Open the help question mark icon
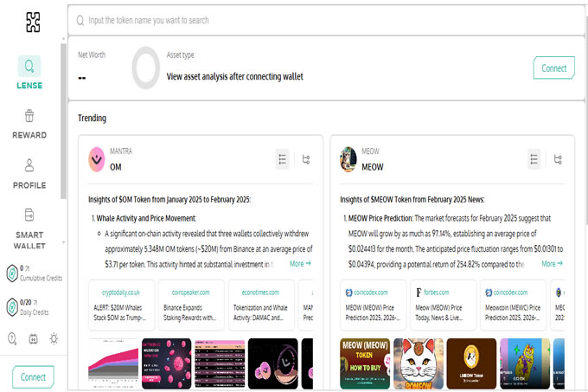The height and width of the screenshot is (392, 588). (12, 338)
